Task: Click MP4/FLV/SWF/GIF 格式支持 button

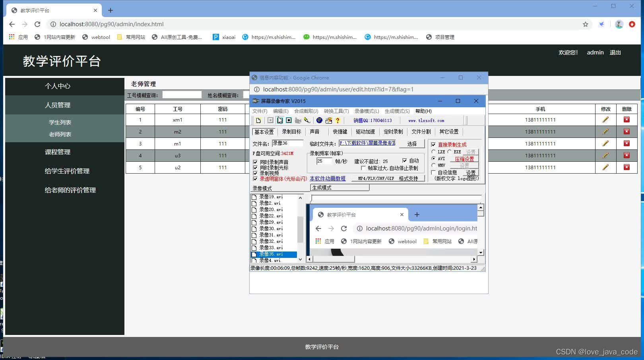Action: click(388, 179)
